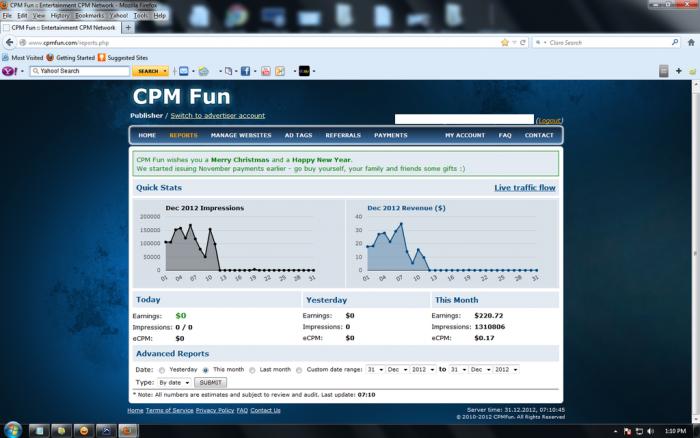This screenshot has width=700, height=438.
Task: Click the volume speaker in the system tray
Action: pos(650,431)
